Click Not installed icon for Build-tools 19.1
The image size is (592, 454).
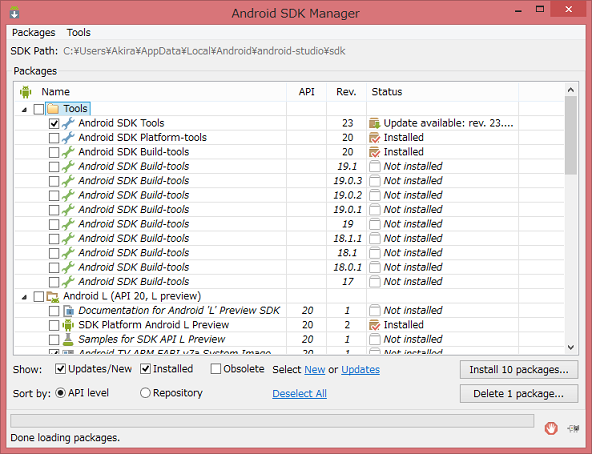click(375, 166)
